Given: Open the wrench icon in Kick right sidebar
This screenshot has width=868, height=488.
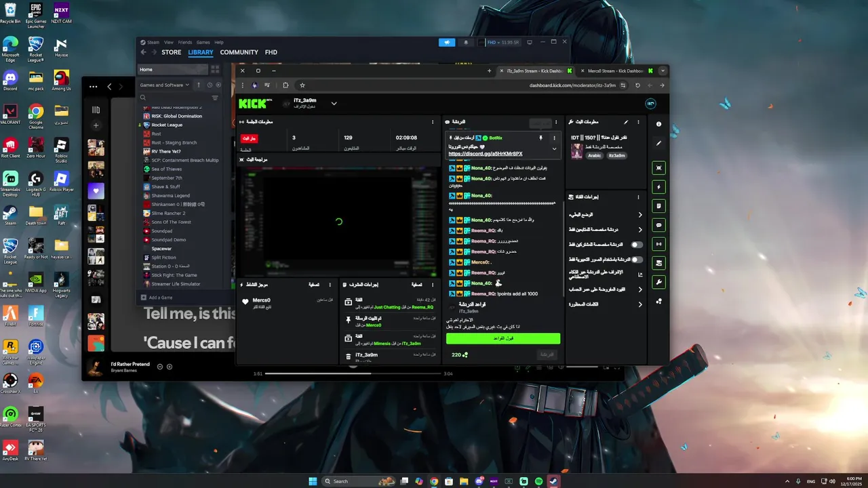Looking at the screenshot, I should point(658,282).
